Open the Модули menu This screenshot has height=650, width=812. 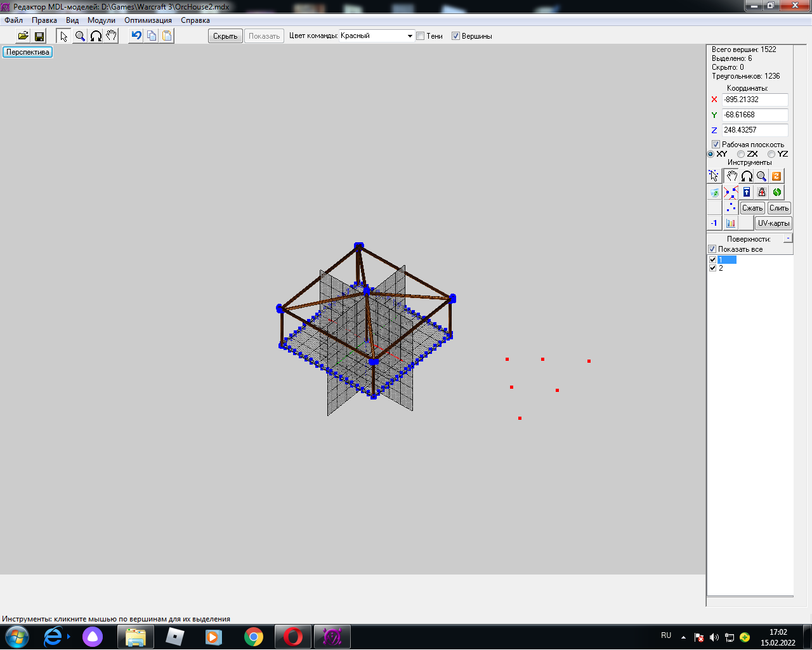(101, 20)
